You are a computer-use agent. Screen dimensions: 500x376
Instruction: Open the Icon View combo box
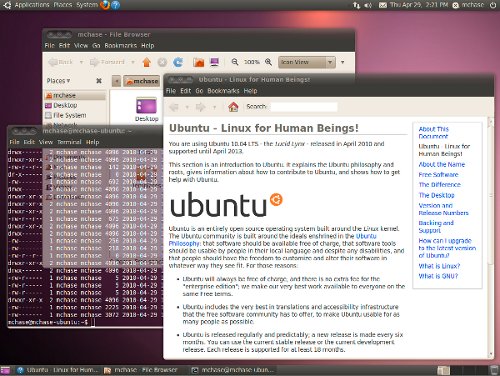[307, 62]
